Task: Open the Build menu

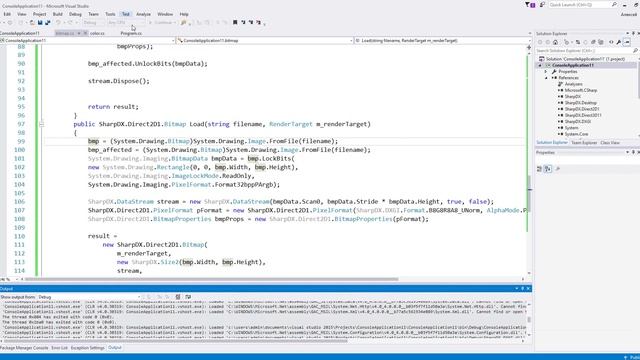Action: click(58, 14)
